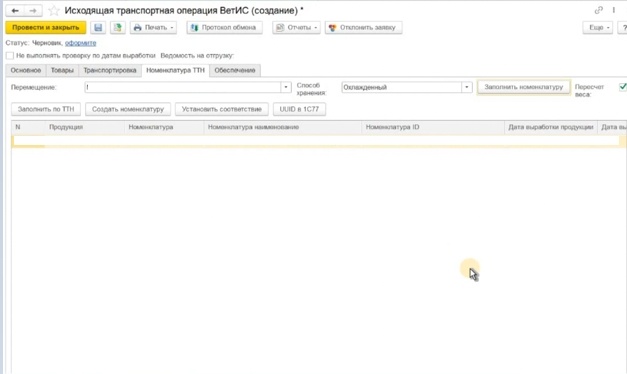Switch to the 'Транспортировка' tab

tap(110, 70)
